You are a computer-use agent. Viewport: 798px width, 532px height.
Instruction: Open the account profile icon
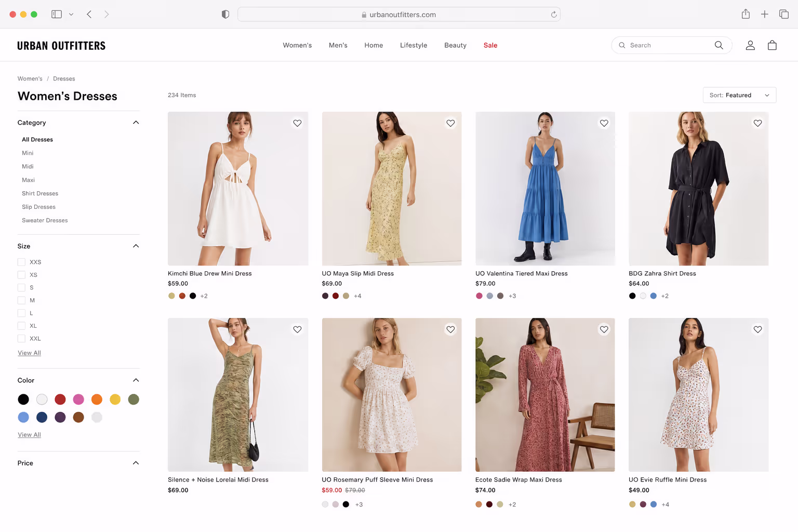(750, 45)
